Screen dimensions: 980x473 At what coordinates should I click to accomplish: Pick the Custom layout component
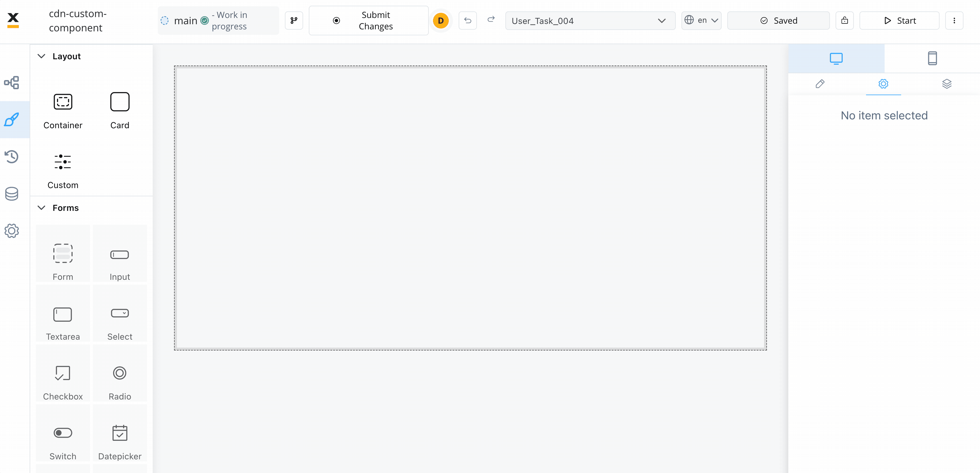63,171
